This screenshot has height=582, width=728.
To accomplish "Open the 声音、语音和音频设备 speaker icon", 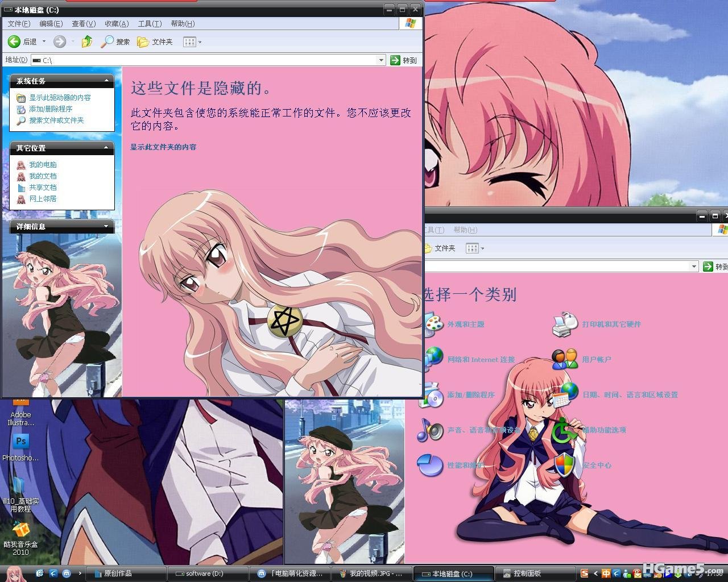I will [x=430, y=430].
